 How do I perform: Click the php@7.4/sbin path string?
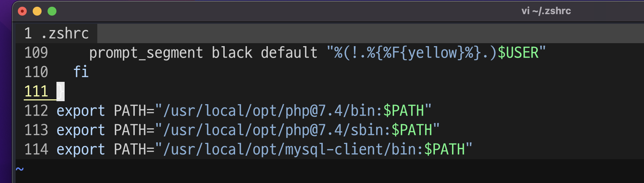point(277,131)
